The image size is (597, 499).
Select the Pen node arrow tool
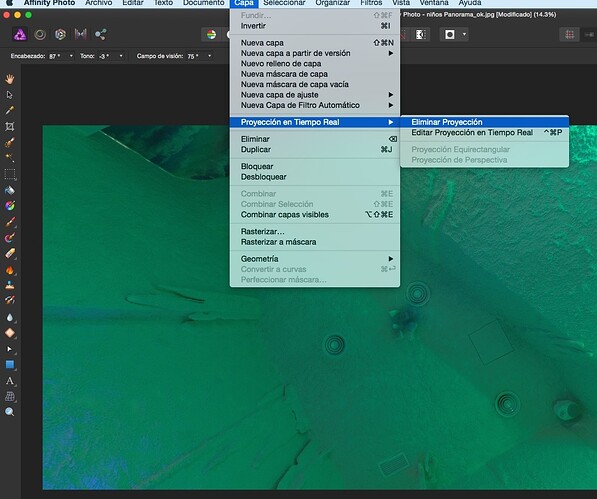click(10, 349)
